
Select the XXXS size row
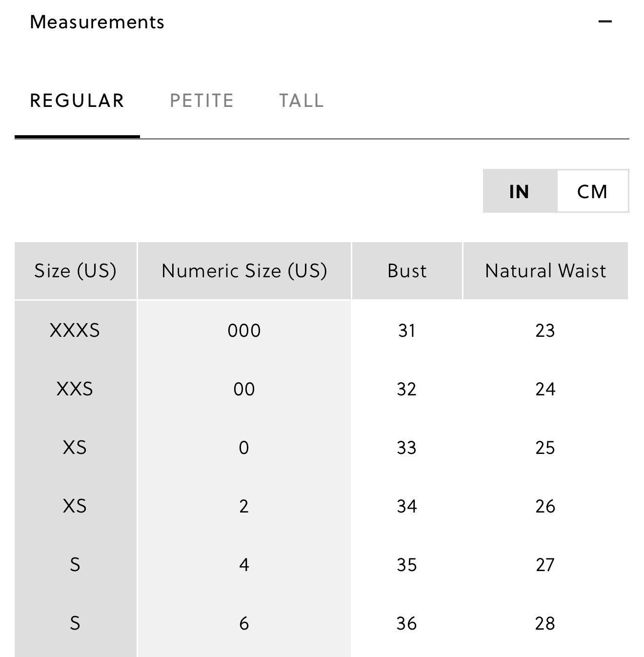click(x=321, y=330)
